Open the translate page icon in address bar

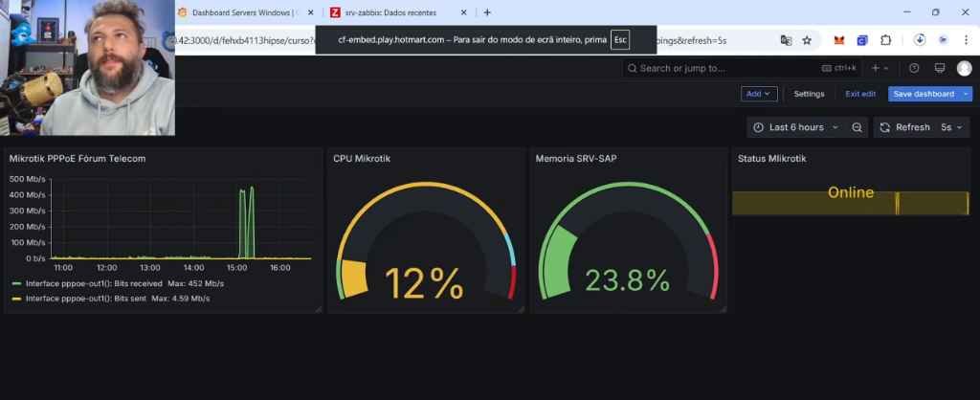(x=787, y=40)
